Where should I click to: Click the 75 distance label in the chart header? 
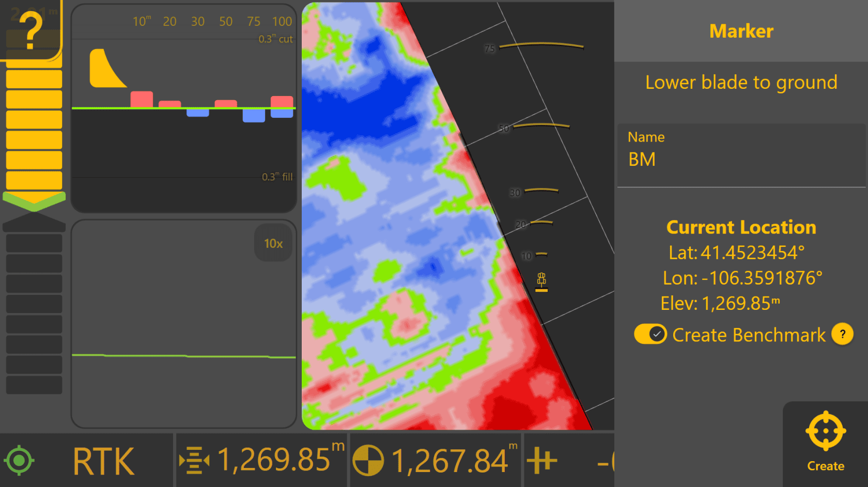(x=254, y=21)
